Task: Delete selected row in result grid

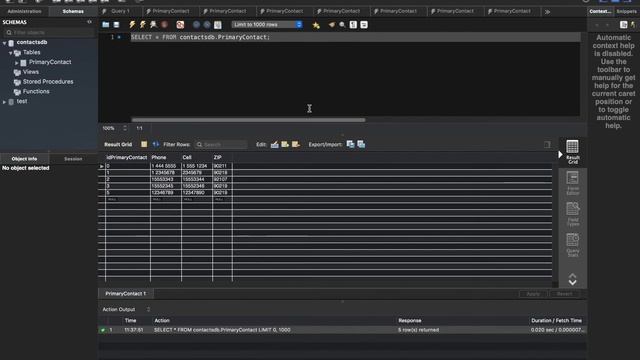Action: click(x=296, y=144)
